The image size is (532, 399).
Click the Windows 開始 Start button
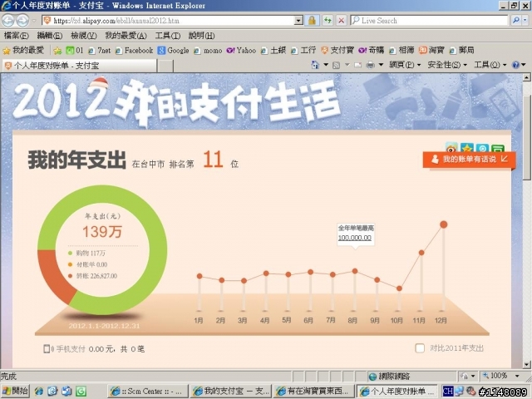pyautogui.click(x=15, y=392)
